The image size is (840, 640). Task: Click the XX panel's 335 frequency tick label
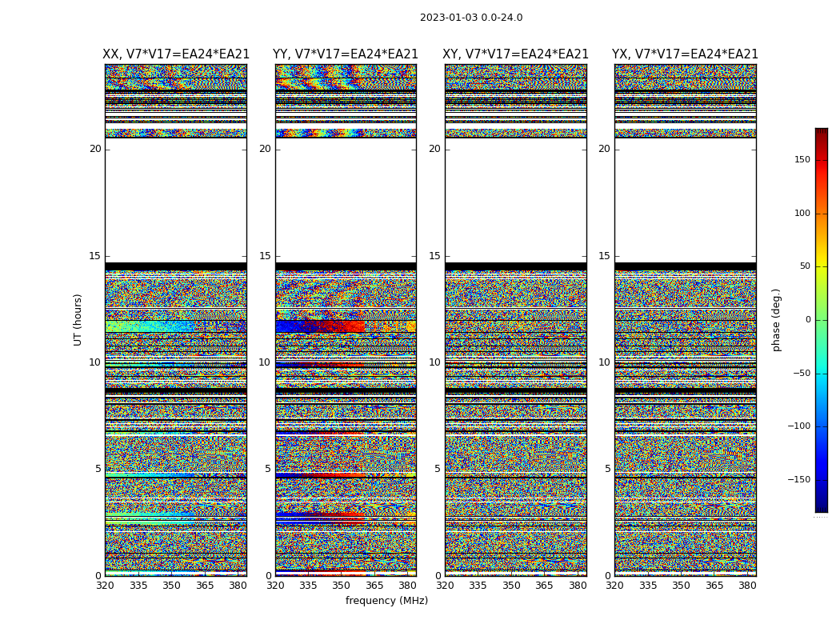(138, 586)
